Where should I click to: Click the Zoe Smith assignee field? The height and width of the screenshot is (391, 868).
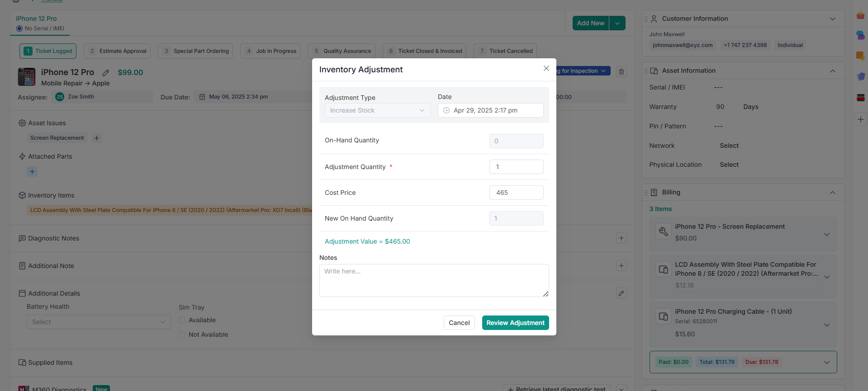tap(102, 97)
